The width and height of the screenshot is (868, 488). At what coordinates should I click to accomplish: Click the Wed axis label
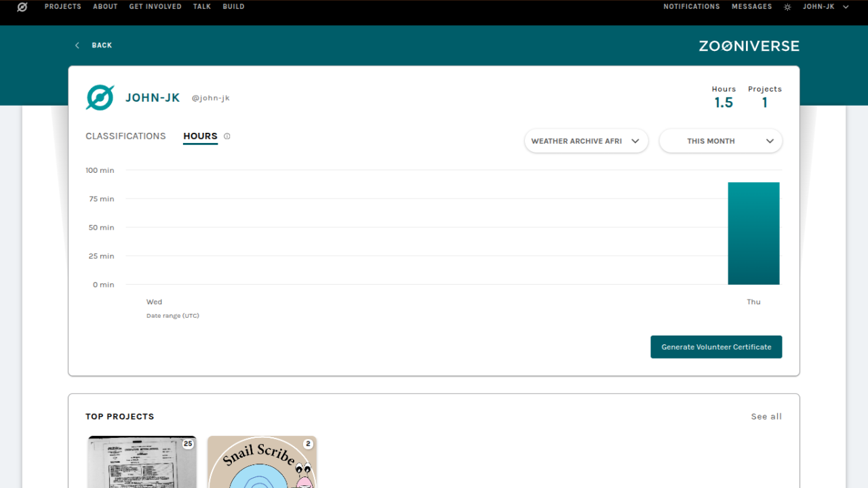tap(155, 302)
